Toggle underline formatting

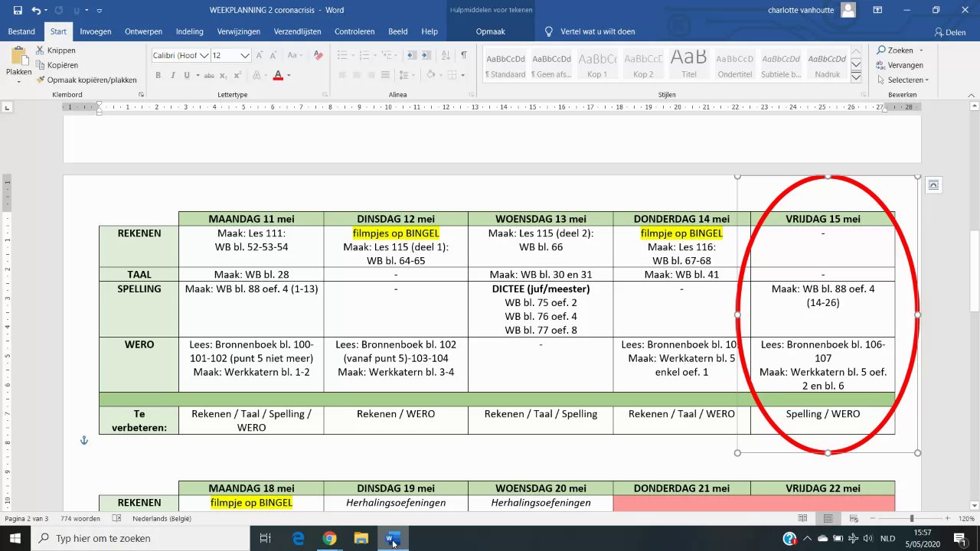point(185,75)
